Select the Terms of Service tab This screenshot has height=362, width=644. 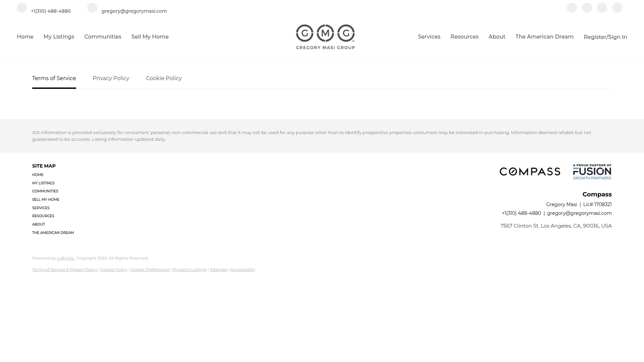click(54, 78)
